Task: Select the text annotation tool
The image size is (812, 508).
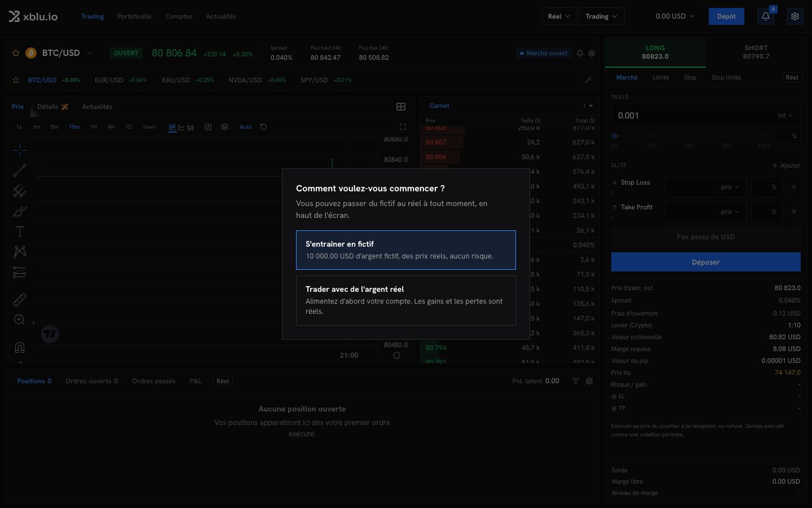Action: (x=20, y=231)
